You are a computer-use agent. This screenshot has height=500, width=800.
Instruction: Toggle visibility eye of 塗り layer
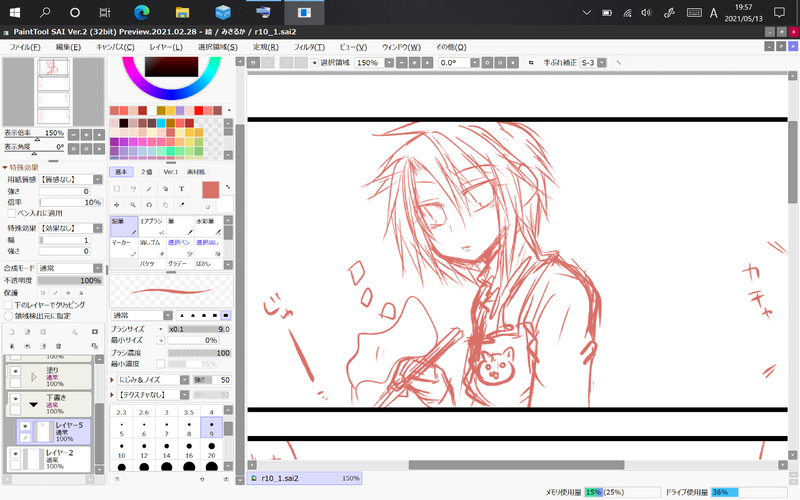(x=16, y=371)
